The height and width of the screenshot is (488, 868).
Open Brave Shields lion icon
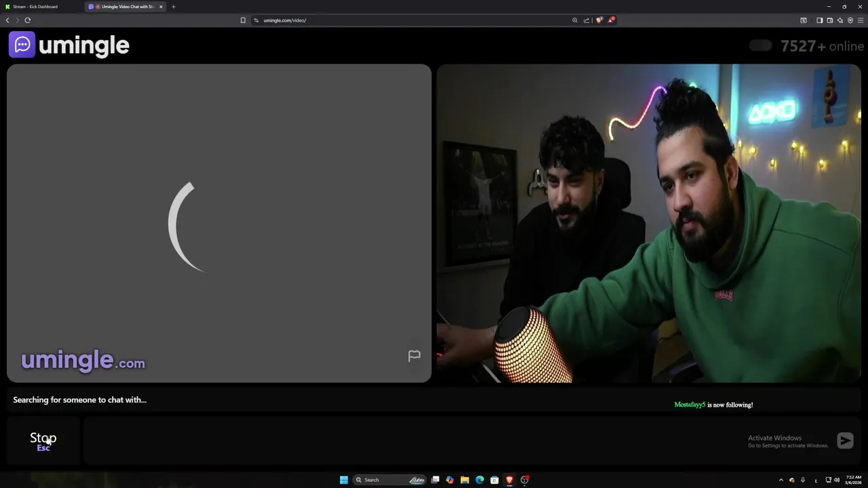[599, 20]
